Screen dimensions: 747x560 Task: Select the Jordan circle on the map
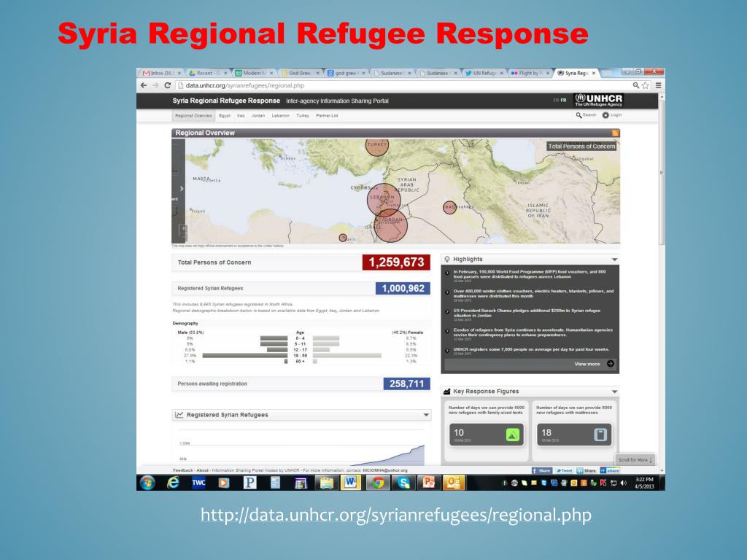(391, 226)
